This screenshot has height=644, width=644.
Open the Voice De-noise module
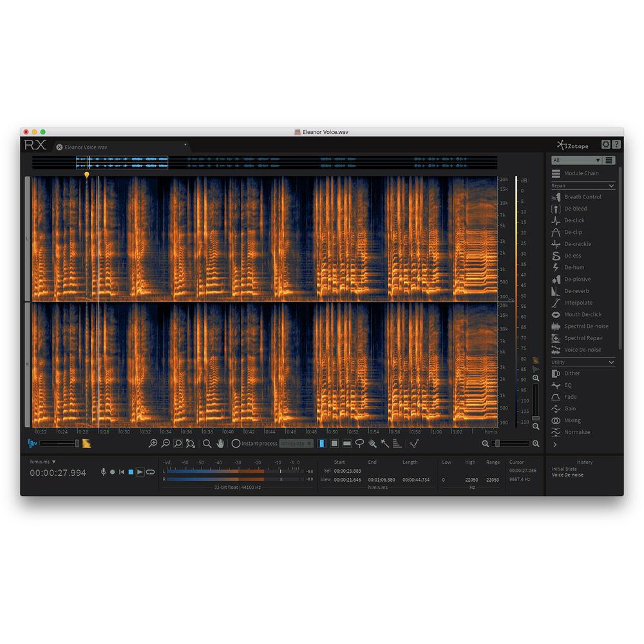[580, 350]
